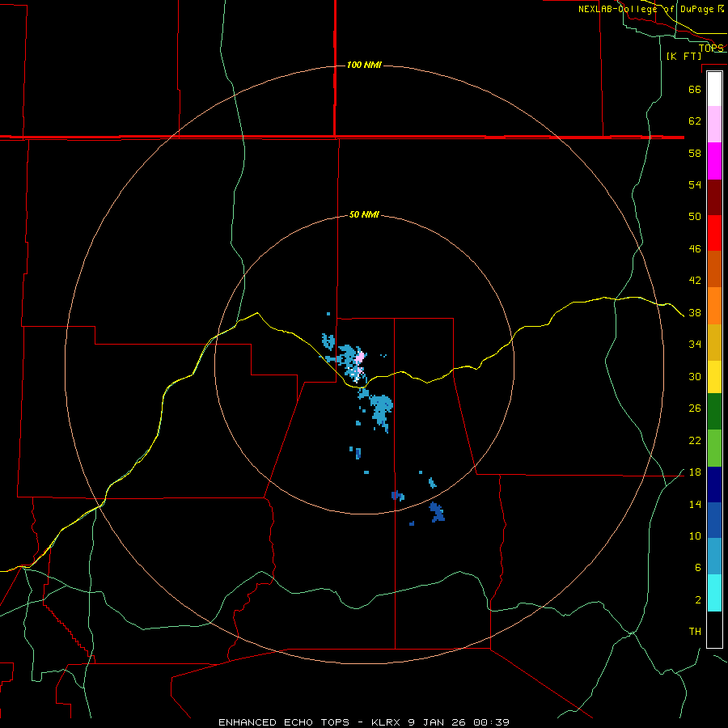Click the legend label "TH"
This screenshot has height=728, width=728.
click(x=695, y=632)
